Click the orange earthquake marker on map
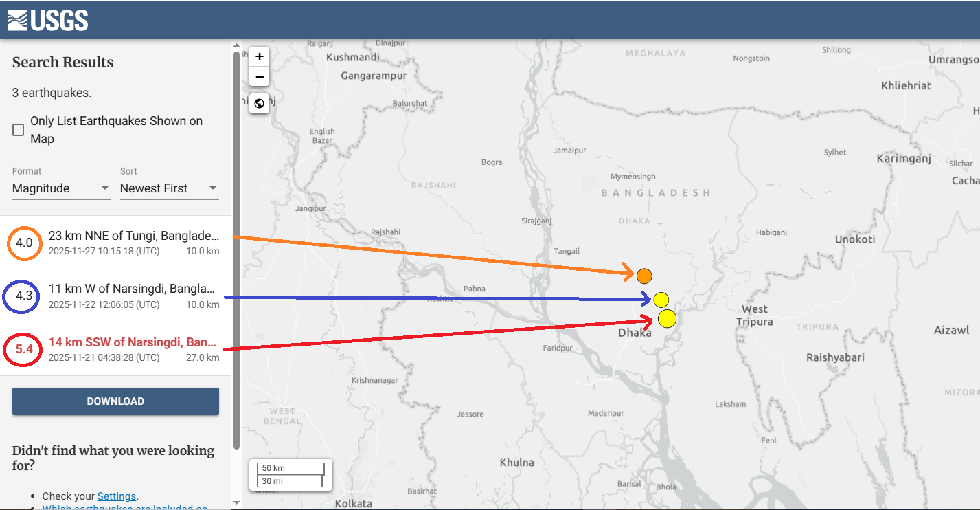This screenshot has width=980, height=510. (x=643, y=276)
